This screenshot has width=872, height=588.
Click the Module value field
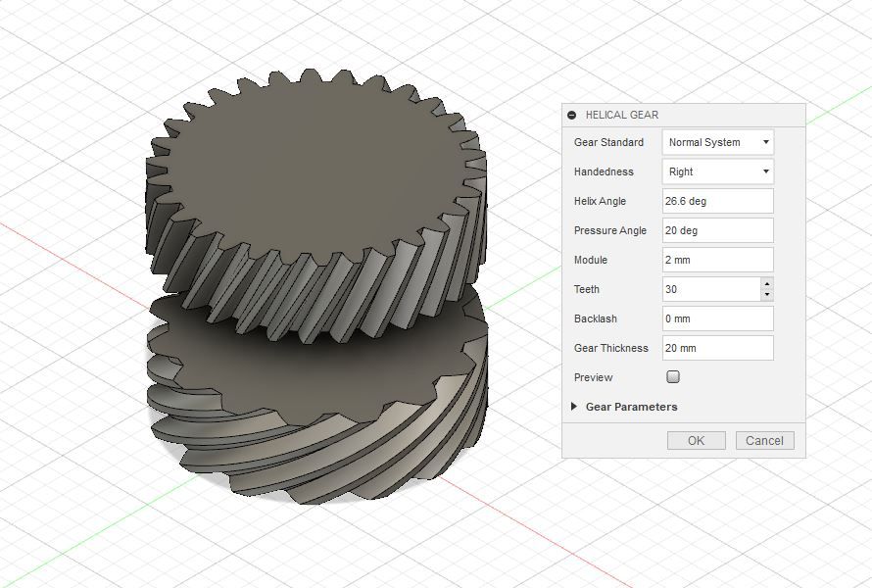click(717, 260)
